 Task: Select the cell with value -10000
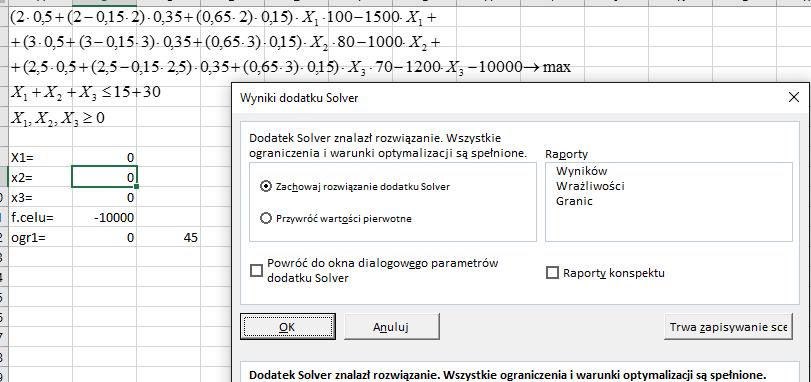(x=104, y=218)
